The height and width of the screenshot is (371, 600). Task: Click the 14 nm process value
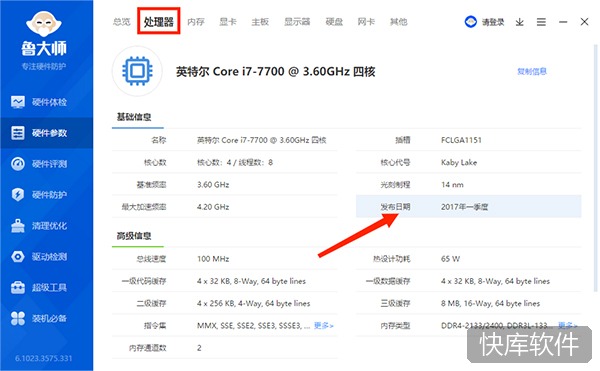tap(452, 185)
